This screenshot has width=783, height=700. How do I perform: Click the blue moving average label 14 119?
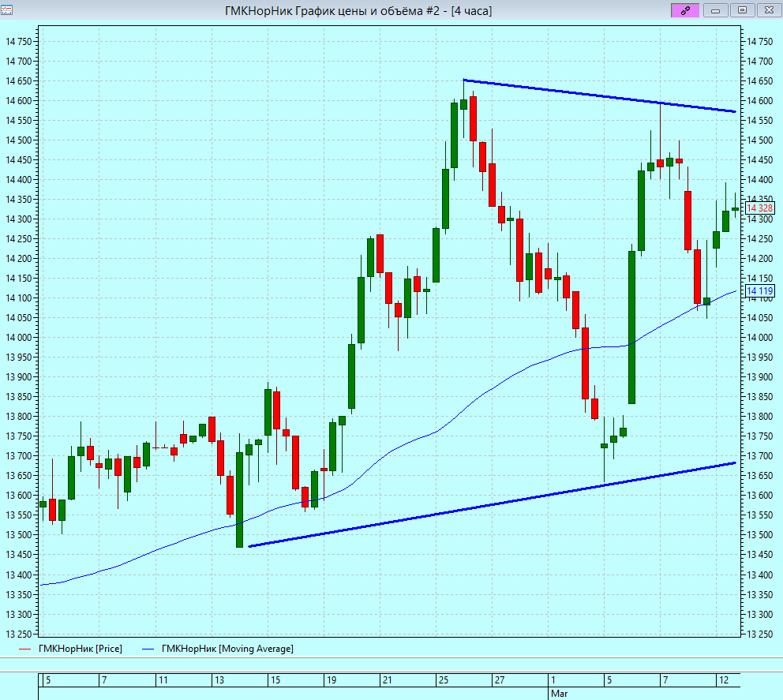click(x=759, y=291)
